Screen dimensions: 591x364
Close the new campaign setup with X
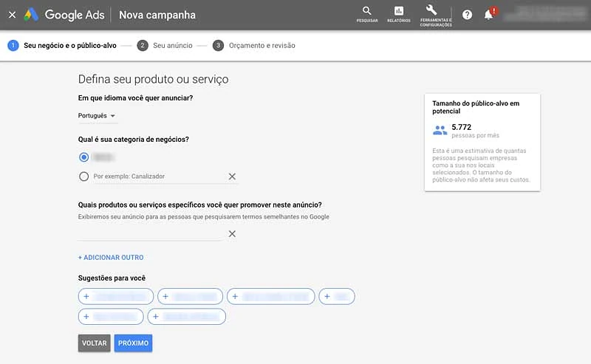coord(12,15)
